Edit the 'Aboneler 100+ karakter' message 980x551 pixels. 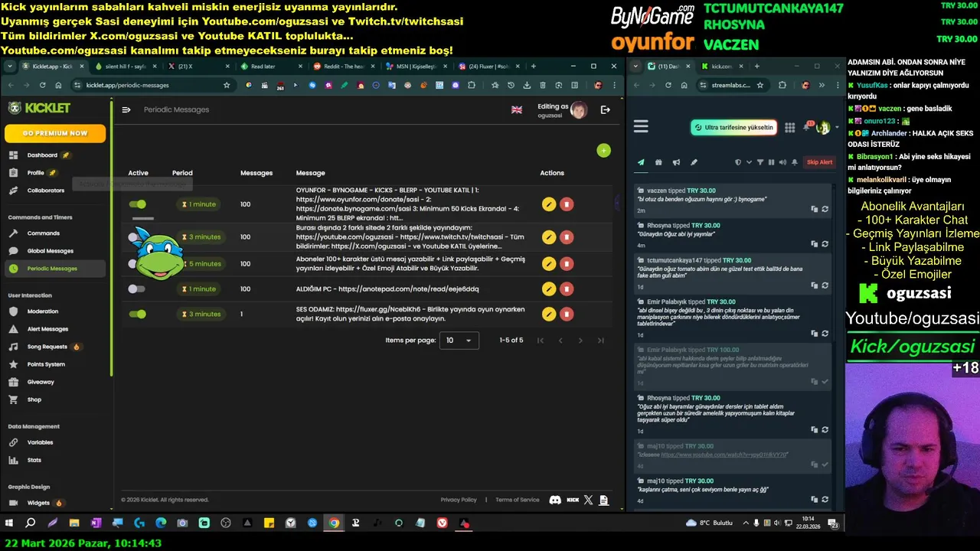548,264
